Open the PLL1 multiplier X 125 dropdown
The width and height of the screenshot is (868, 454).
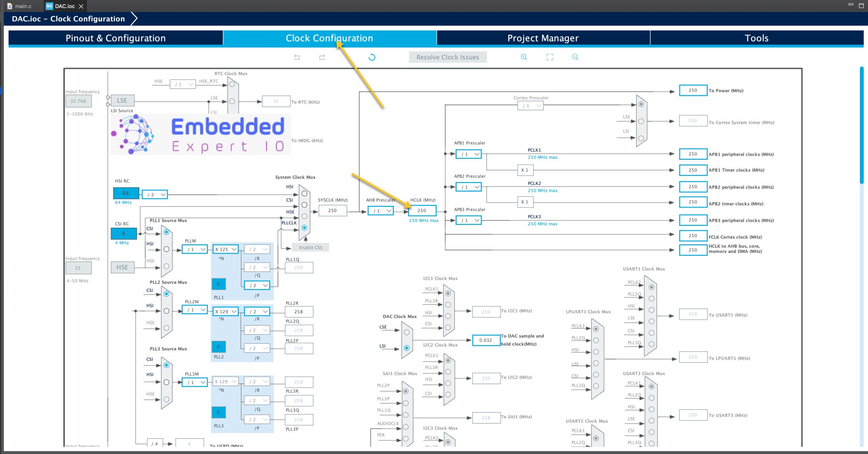click(x=225, y=249)
